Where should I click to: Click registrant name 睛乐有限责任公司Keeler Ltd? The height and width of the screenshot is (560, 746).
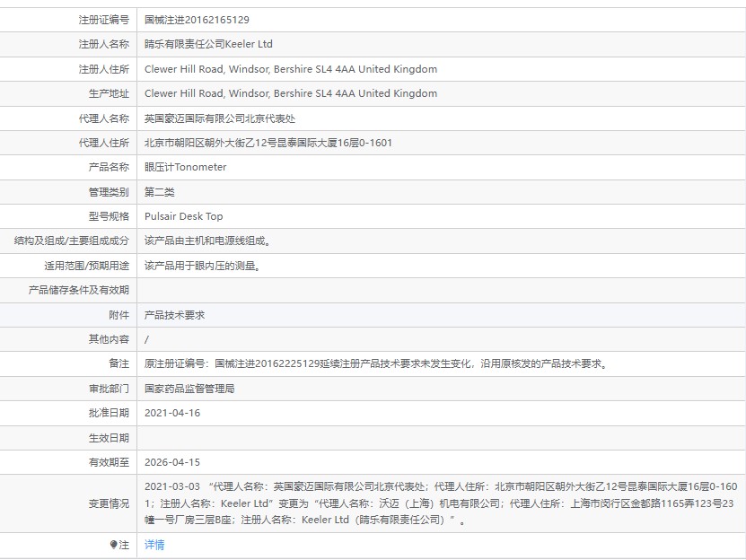(x=208, y=44)
